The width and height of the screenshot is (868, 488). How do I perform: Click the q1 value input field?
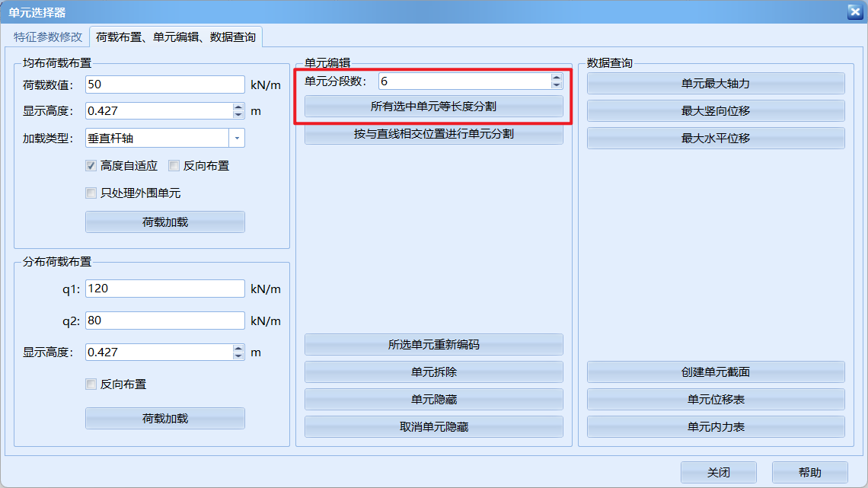[164, 289]
